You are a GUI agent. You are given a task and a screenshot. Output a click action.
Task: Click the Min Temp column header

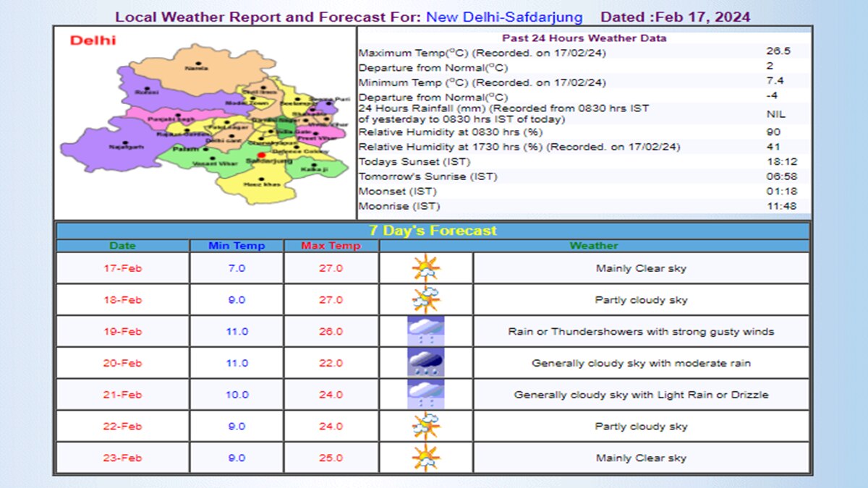[x=236, y=246]
